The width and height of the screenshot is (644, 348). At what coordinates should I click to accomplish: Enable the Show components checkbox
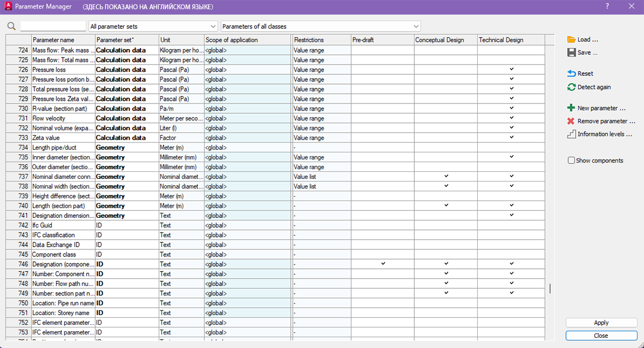pyautogui.click(x=571, y=160)
